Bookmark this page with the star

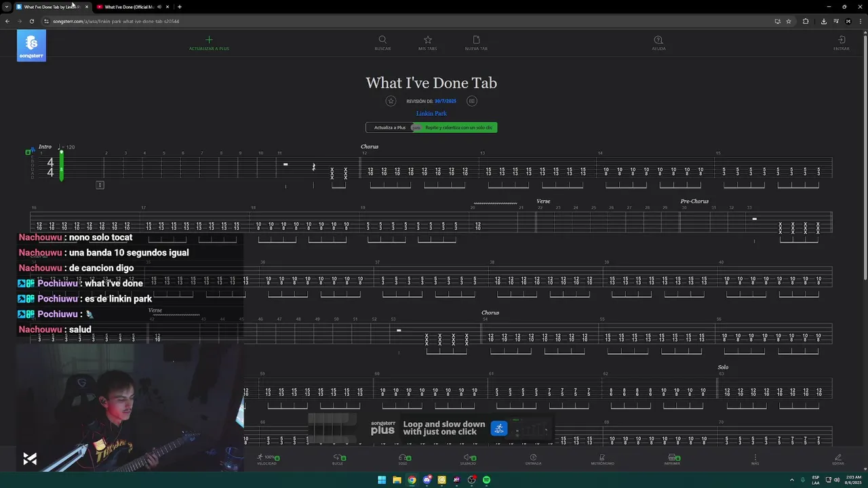[x=789, y=21]
